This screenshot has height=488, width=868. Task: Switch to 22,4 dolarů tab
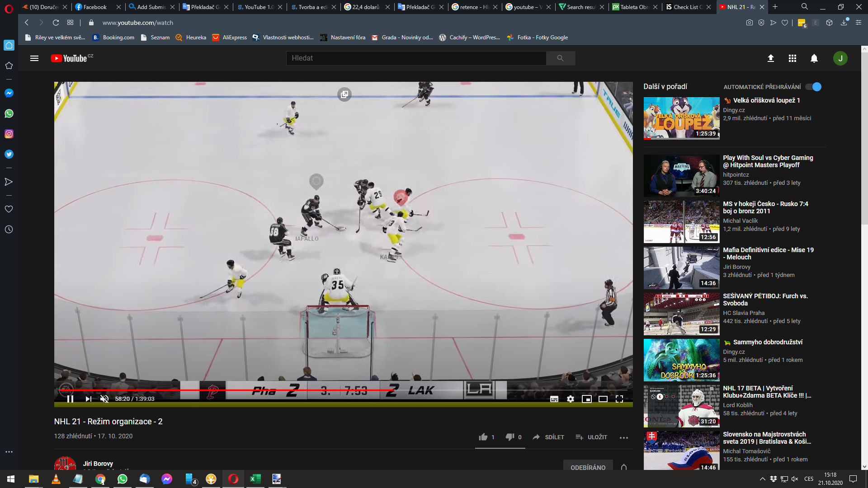(367, 7)
